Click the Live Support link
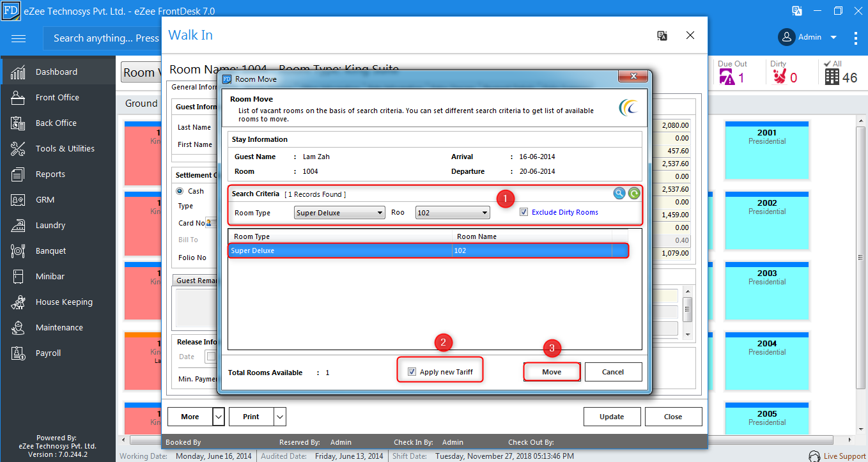This screenshot has height=462, width=868. [x=844, y=456]
